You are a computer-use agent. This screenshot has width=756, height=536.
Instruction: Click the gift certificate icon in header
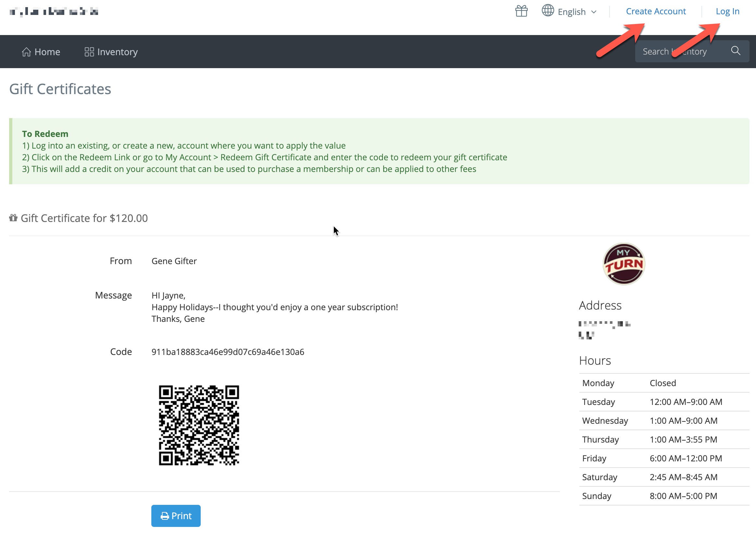tap(521, 11)
